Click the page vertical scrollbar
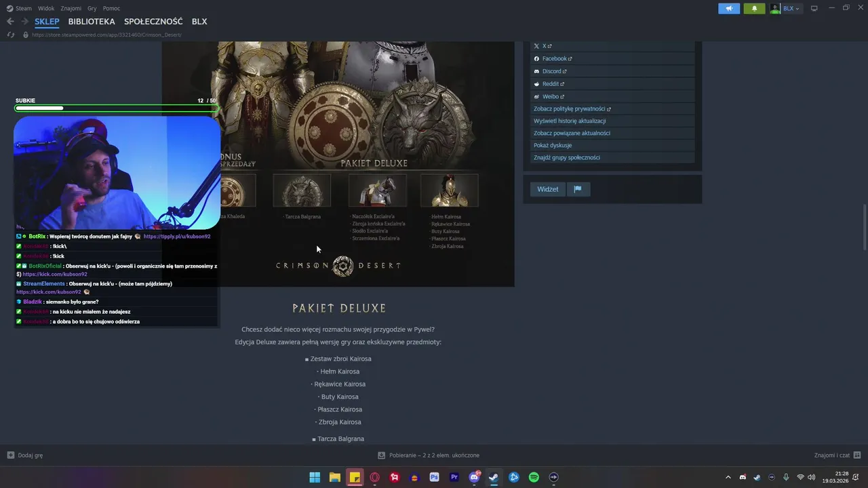 click(x=864, y=227)
